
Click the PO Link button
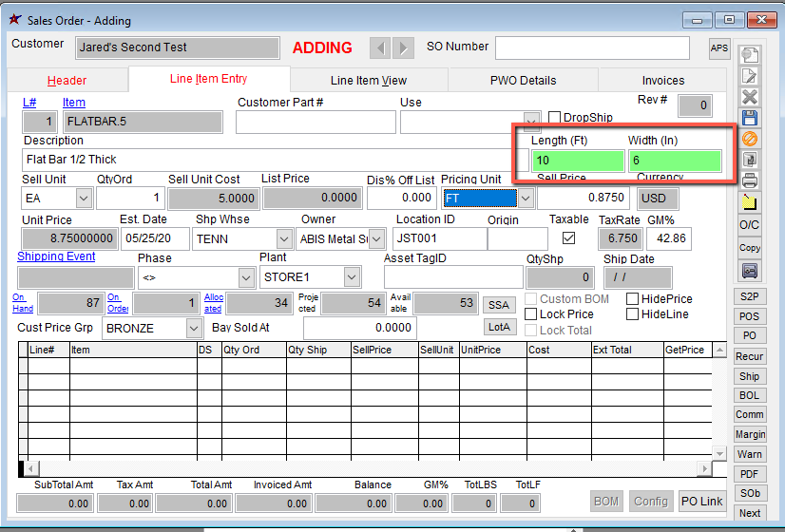(701, 502)
